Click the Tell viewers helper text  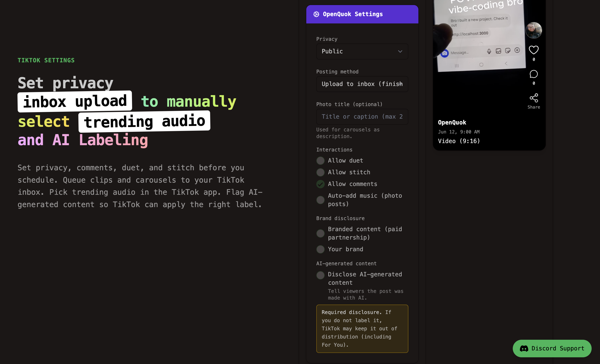[365, 294]
